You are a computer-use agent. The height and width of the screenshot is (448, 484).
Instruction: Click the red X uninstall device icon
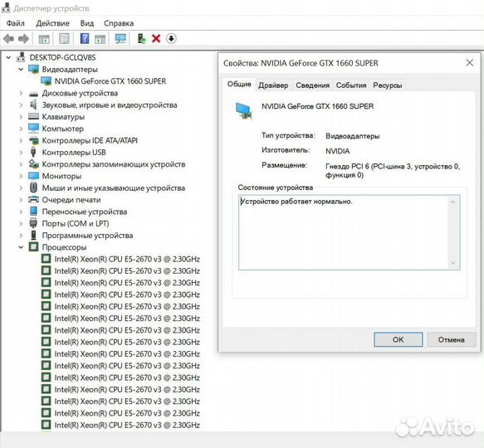coord(156,39)
